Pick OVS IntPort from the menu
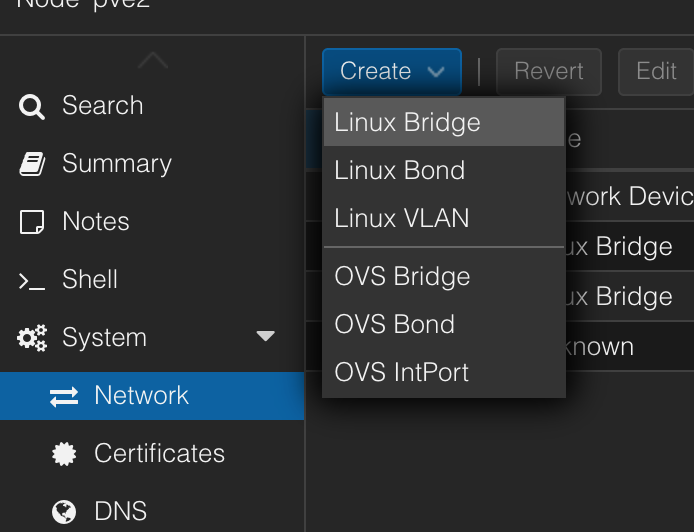 point(401,372)
